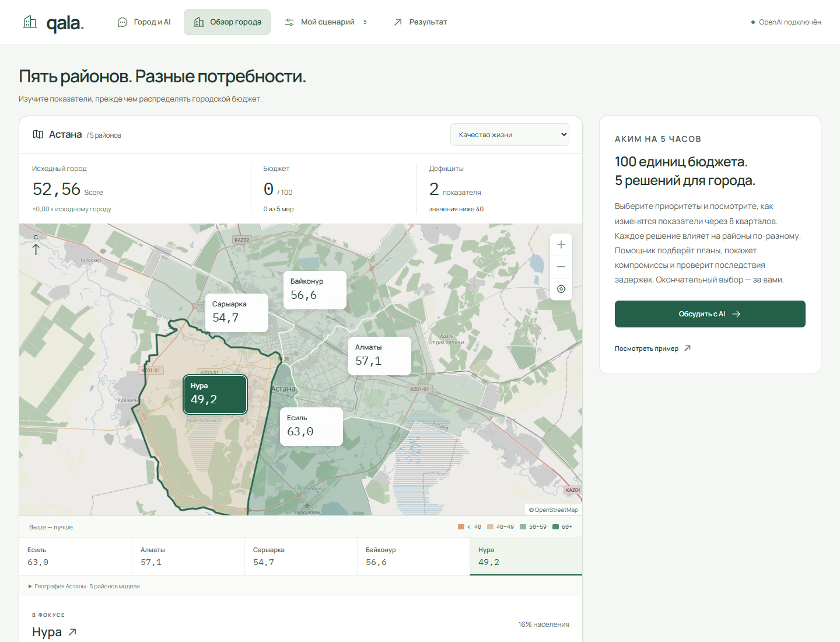Select Байконур 56,6 in district strip
This screenshot has width=840, height=642.
[414, 557]
